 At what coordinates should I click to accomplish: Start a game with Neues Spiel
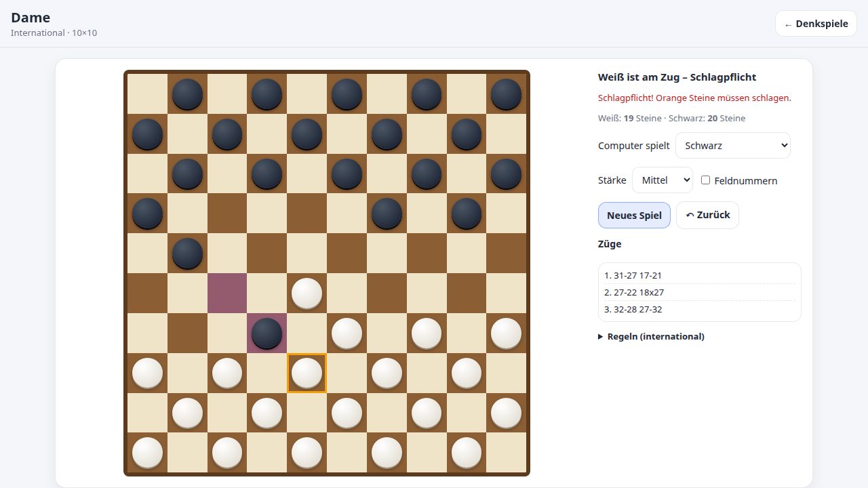coord(634,215)
